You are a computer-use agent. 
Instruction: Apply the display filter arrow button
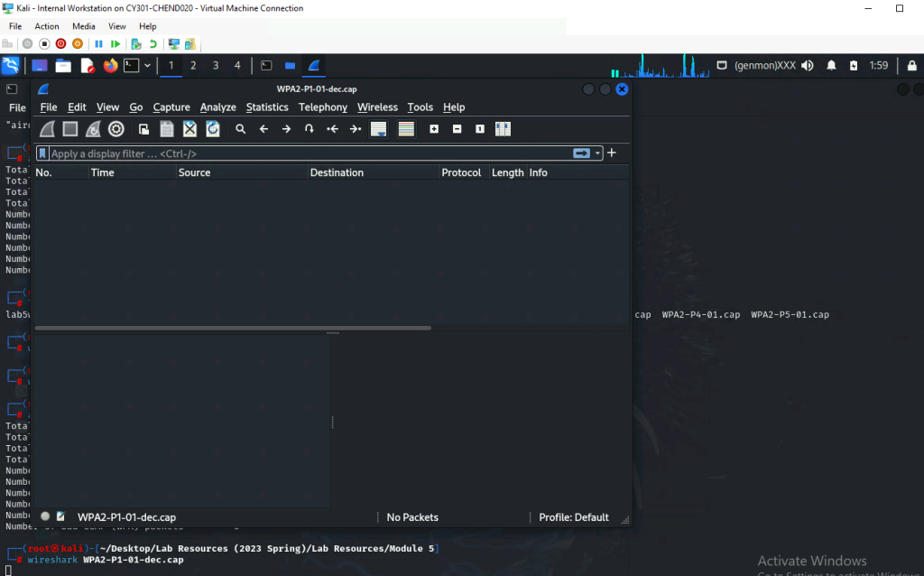click(x=582, y=153)
